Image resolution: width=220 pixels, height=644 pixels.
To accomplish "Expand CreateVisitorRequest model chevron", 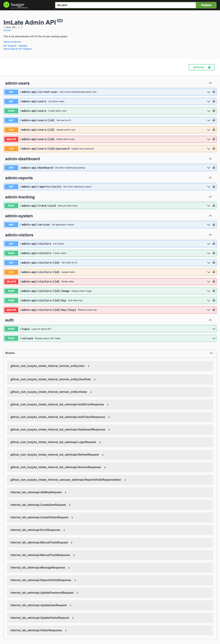I will [72, 517].
